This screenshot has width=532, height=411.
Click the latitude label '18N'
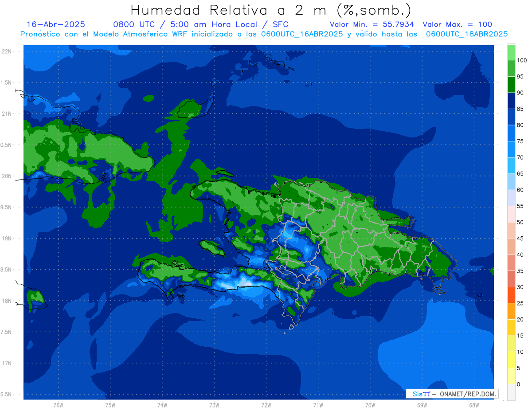[7, 301]
